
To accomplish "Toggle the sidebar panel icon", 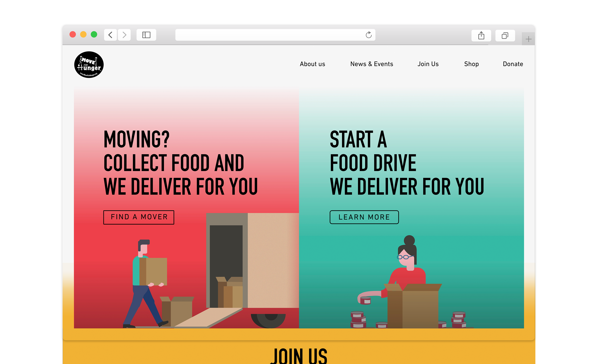I will [x=146, y=35].
